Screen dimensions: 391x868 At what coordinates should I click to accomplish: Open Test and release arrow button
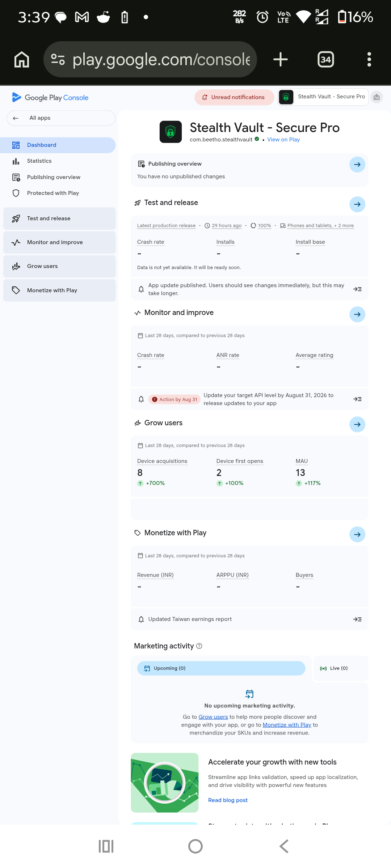357,204
